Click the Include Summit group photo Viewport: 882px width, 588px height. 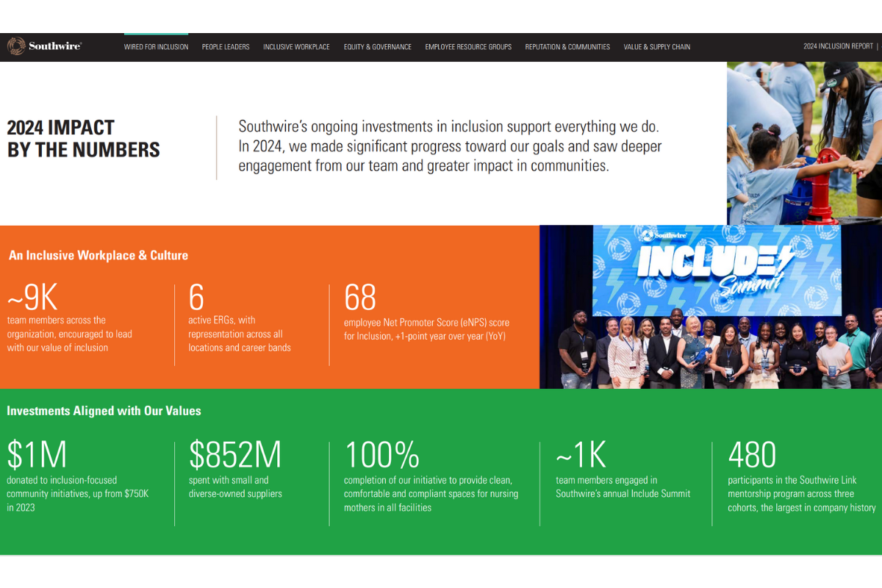(710, 307)
